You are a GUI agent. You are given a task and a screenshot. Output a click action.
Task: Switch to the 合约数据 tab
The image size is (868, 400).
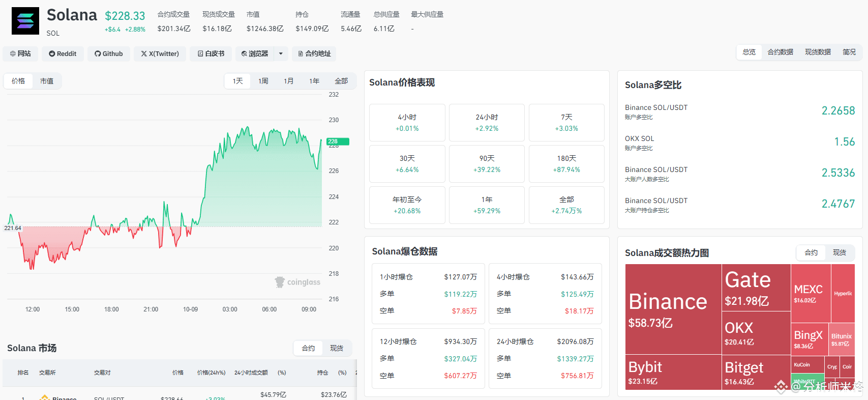pyautogui.click(x=780, y=52)
